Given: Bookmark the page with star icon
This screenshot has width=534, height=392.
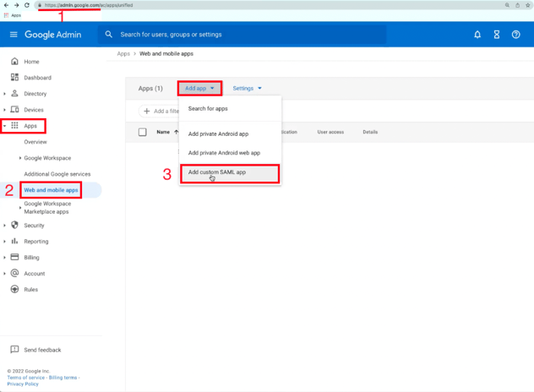Looking at the screenshot, I should pyautogui.click(x=528, y=5).
